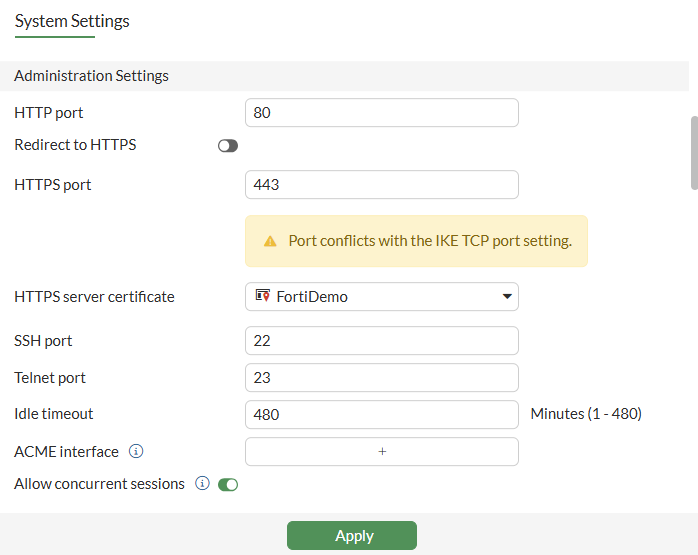
Task: Select the Idle timeout input field
Action: pos(381,415)
